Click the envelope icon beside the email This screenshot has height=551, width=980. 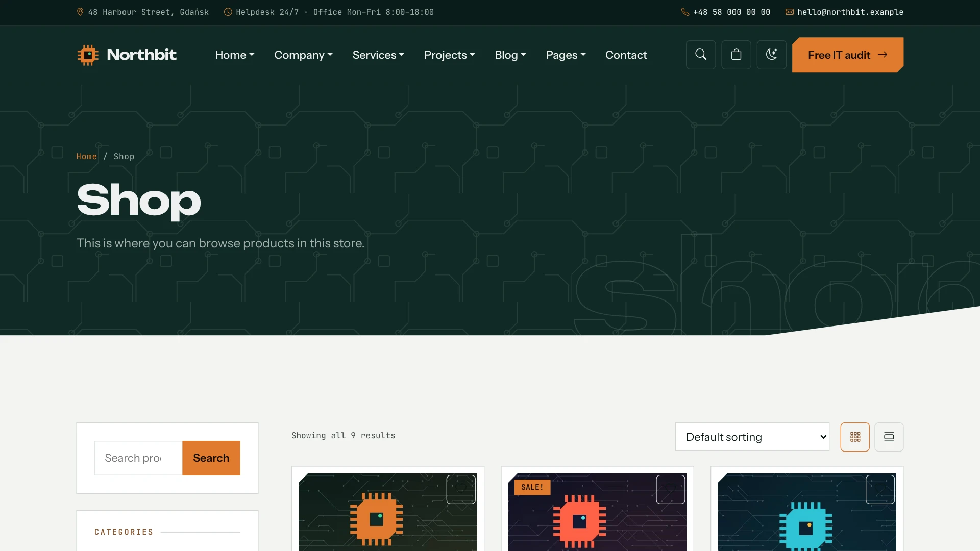(790, 12)
